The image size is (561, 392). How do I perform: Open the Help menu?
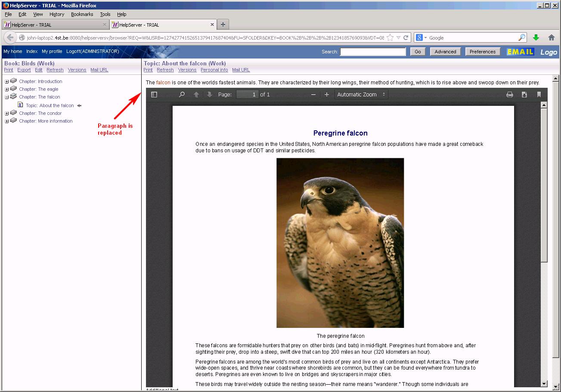122,14
